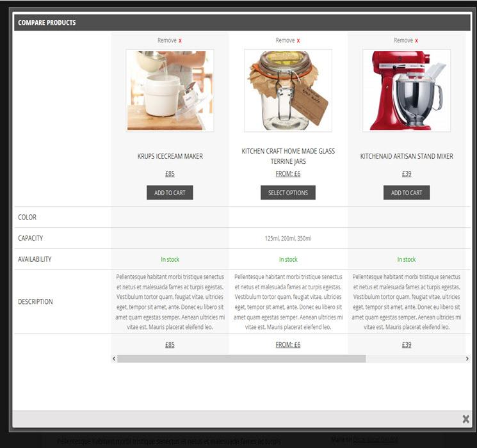Viewport: 477px width, 448px height.
Task: Click the Krups Icecream Maker description text
Action: tap(170, 301)
